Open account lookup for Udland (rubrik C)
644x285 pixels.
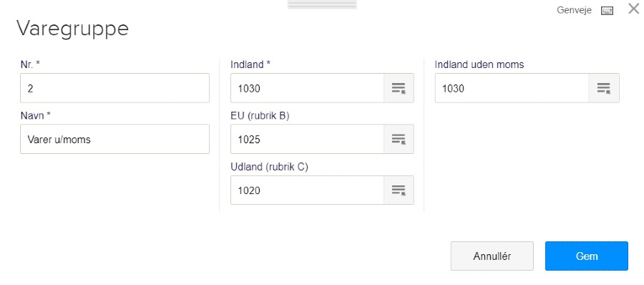coord(399,190)
